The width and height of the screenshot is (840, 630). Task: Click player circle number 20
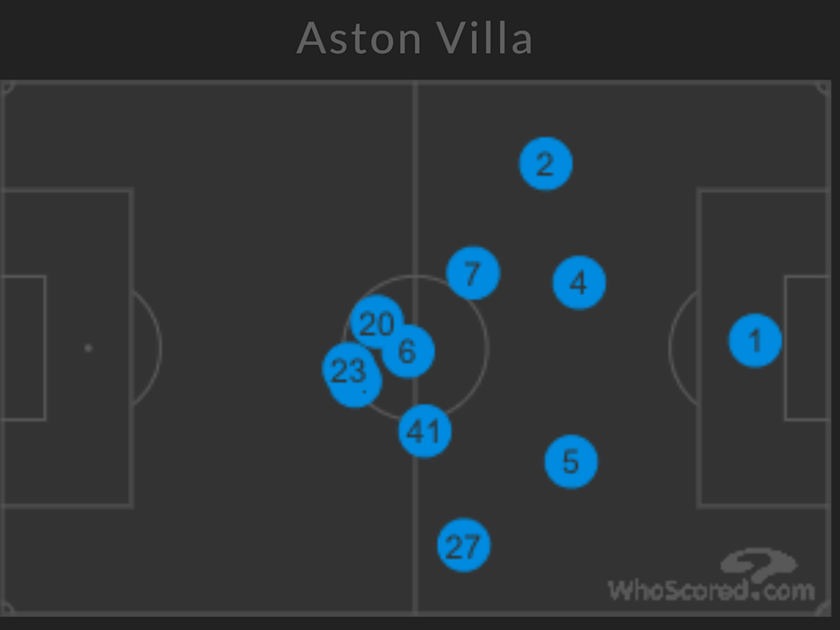click(377, 323)
